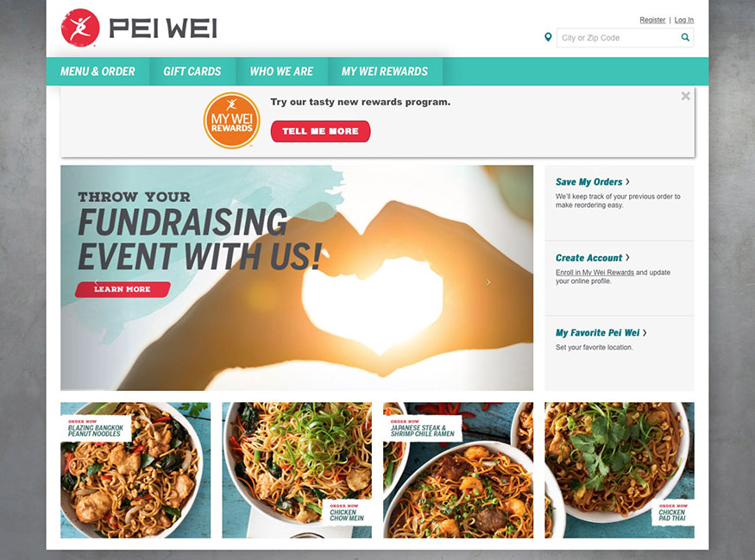This screenshot has height=560, width=755.
Task: Click the Pei Wei red logo icon
Action: [80, 28]
